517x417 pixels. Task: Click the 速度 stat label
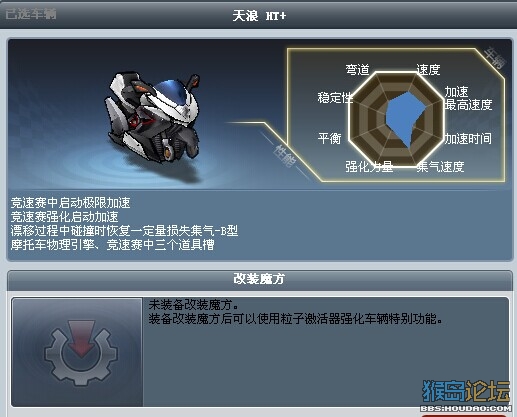click(428, 70)
